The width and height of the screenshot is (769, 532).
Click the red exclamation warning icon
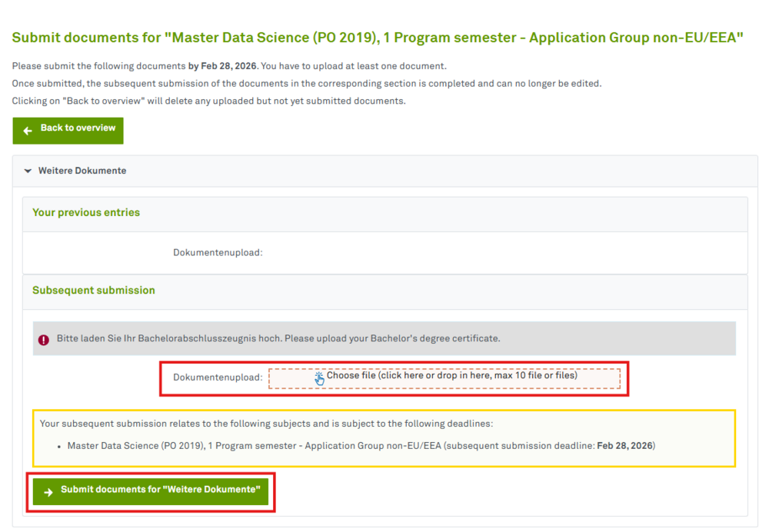(x=44, y=339)
